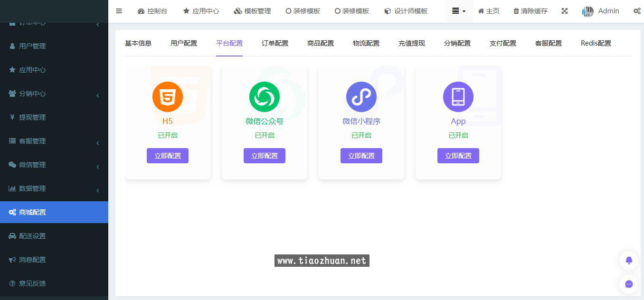Viewport: 644px width, 300px height.
Task: Toggle the hamburger sidebar collapse icon
Action: [119, 11]
